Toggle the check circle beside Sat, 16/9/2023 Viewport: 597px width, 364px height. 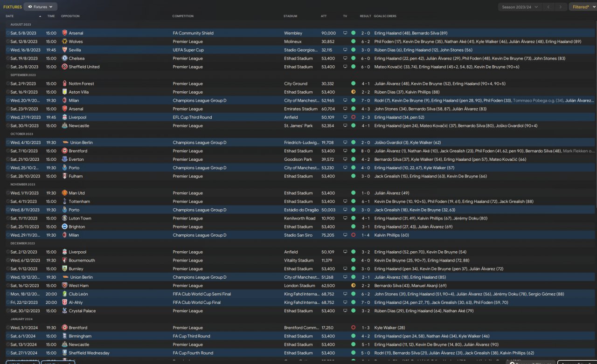[8, 92]
